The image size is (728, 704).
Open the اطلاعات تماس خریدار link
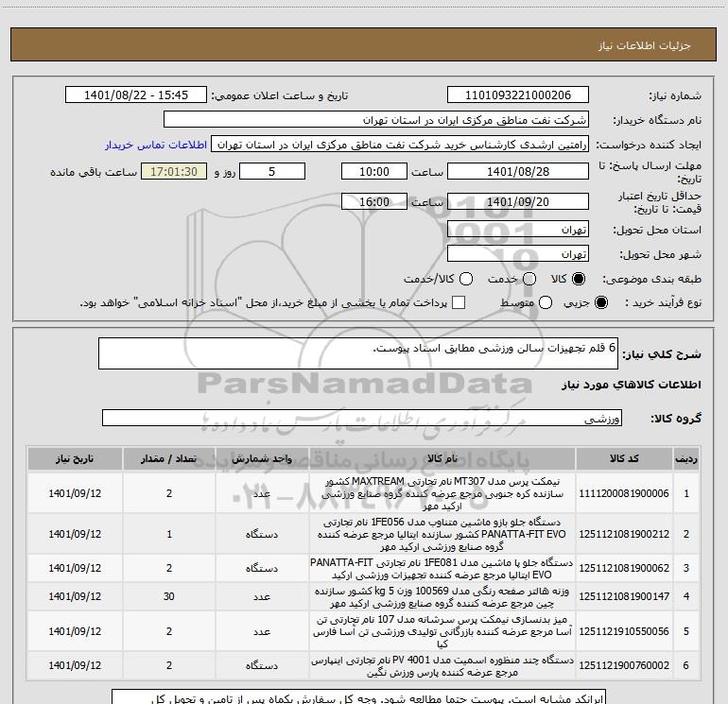coord(156,145)
